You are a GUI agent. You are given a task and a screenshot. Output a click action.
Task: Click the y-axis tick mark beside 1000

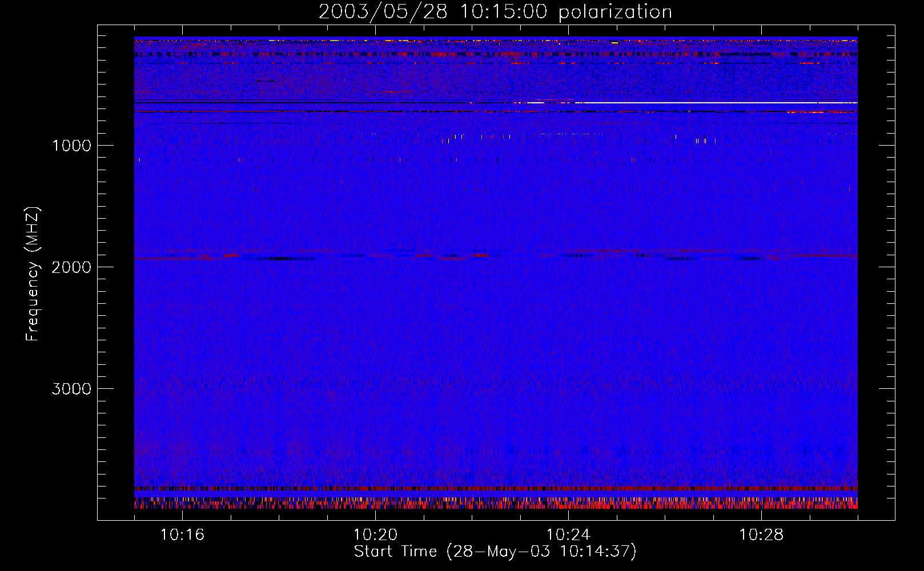102,145
